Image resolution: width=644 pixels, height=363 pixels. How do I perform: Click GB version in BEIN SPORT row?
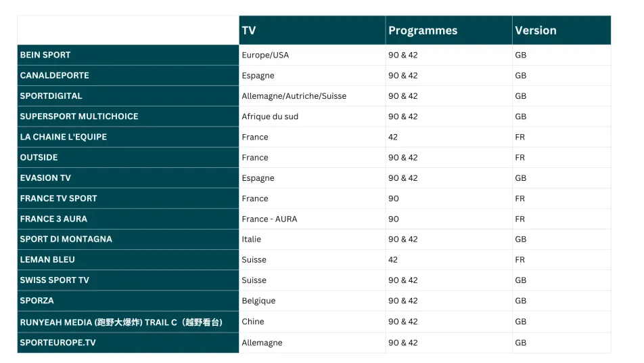[x=520, y=55]
